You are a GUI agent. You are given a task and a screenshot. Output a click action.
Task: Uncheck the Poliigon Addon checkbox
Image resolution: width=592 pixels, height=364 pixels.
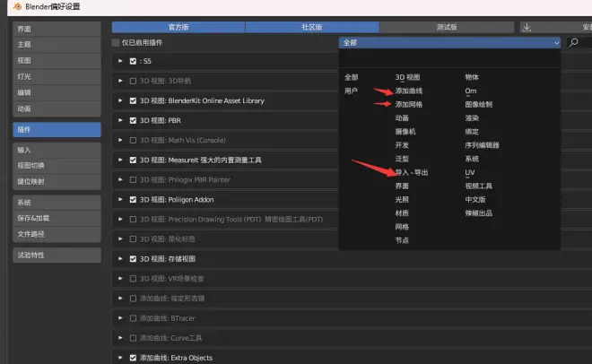coord(133,200)
